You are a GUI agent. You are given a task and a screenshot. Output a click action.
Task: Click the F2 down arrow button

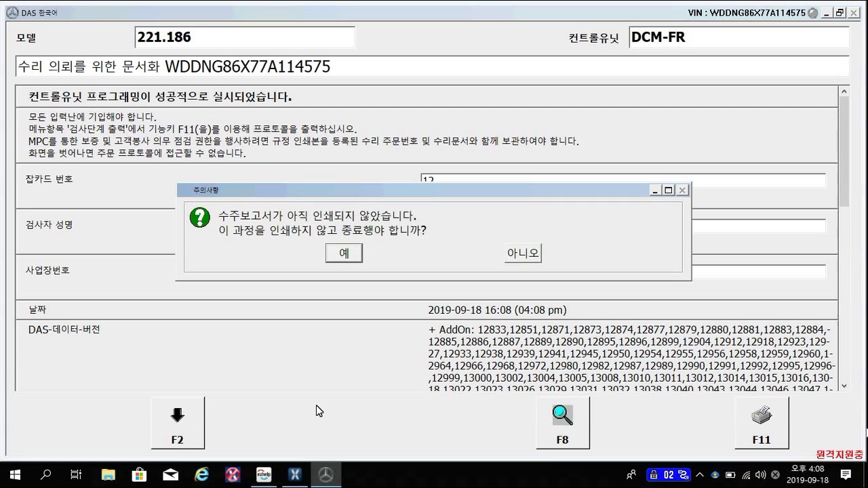tap(177, 423)
